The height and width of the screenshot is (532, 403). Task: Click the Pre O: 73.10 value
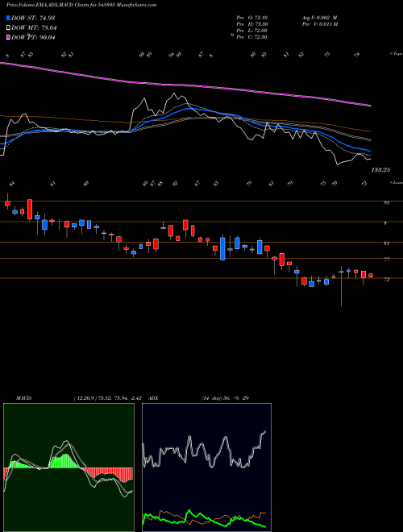[x=252, y=18]
